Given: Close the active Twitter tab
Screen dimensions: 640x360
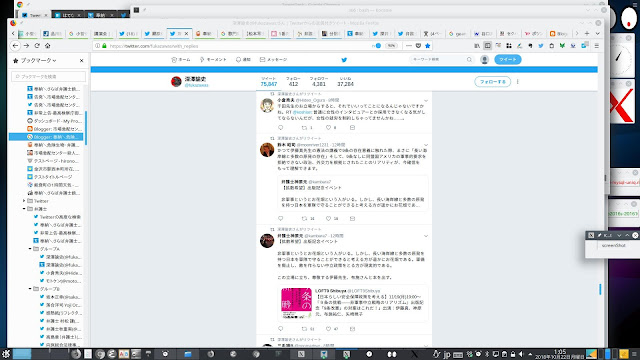Looking at the screenshot, I should pos(187,33).
